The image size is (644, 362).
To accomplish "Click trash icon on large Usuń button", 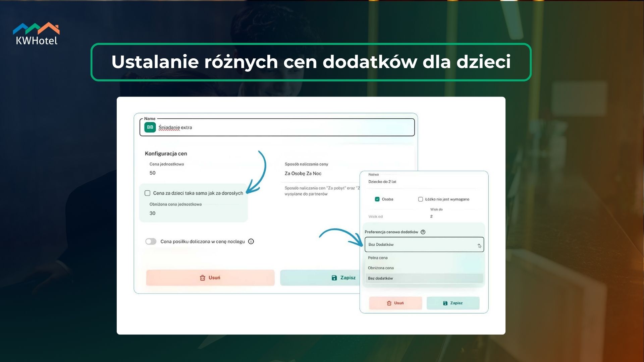I will [x=202, y=278].
